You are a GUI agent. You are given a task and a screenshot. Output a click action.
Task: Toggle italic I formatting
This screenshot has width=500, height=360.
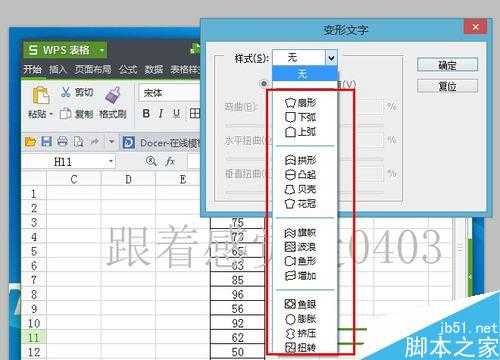coord(161,114)
